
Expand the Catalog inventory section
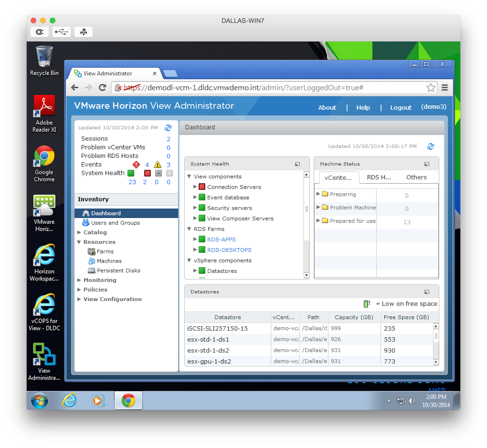click(x=79, y=232)
